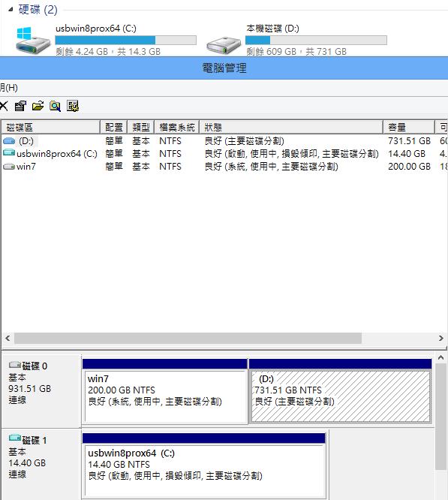The image size is (448, 500).
Task: Click the status text 良好 (系統, 使用中, 主要磁碟分割) in list
Action: pos(271,167)
